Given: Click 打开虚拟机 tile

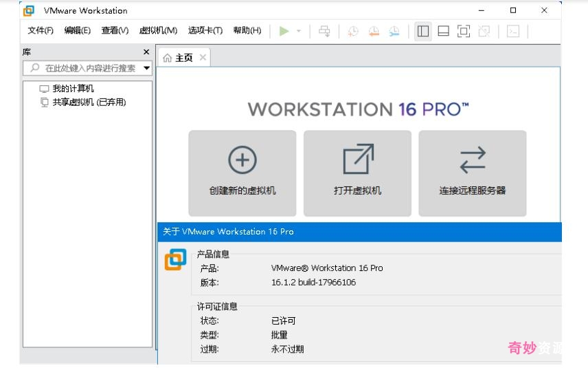Looking at the screenshot, I should pos(357,173).
